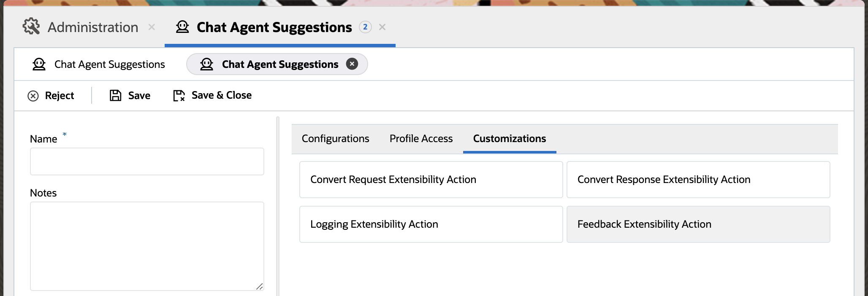Click the Administration gear icon
The width and height of the screenshot is (868, 296).
31,27
